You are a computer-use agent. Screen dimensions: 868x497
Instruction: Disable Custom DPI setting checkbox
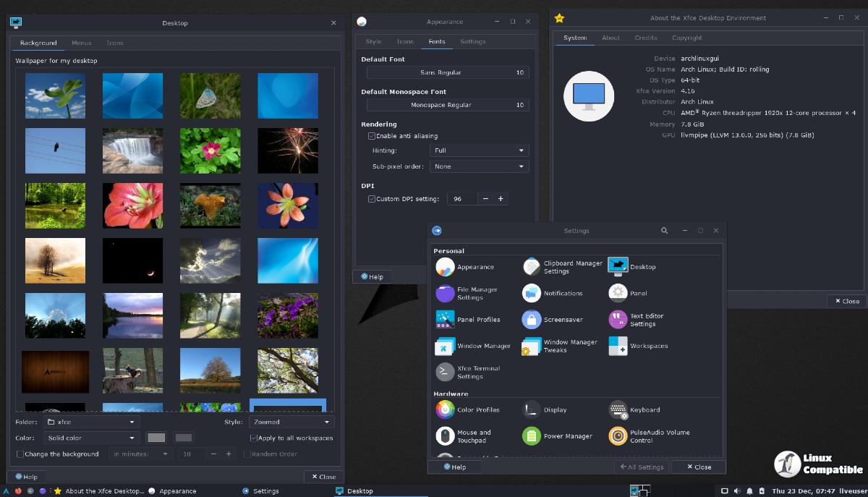coord(372,199)
